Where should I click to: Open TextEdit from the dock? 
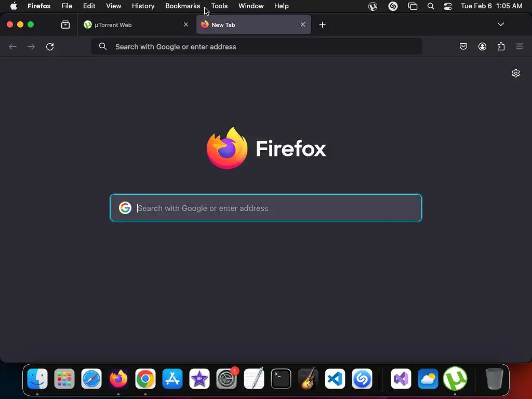254,379
